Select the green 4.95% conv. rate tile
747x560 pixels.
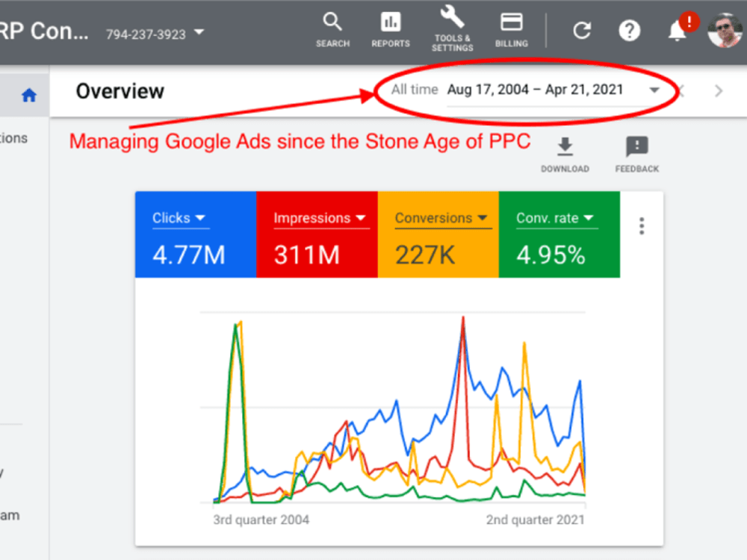(x=560, y=234)
